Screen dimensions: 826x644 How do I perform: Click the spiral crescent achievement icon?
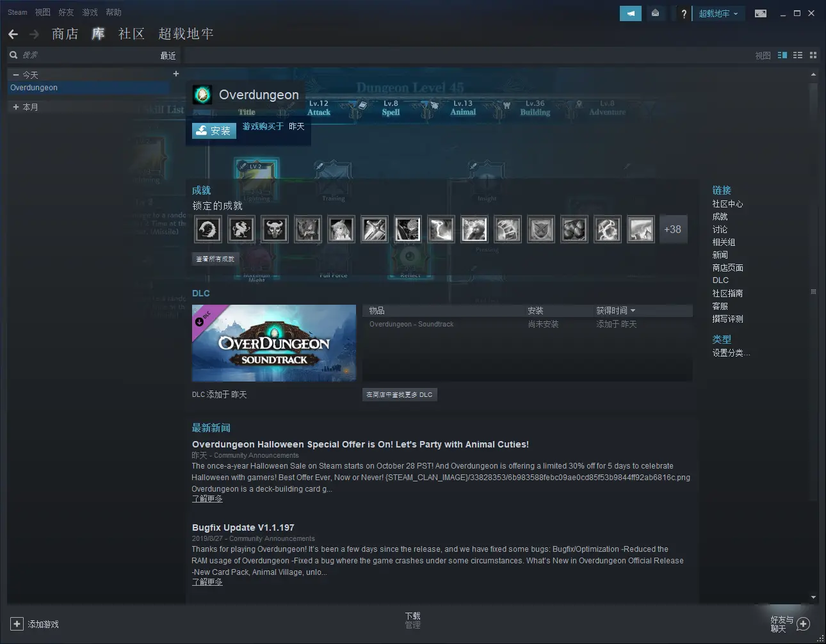(x=207, y=229)
